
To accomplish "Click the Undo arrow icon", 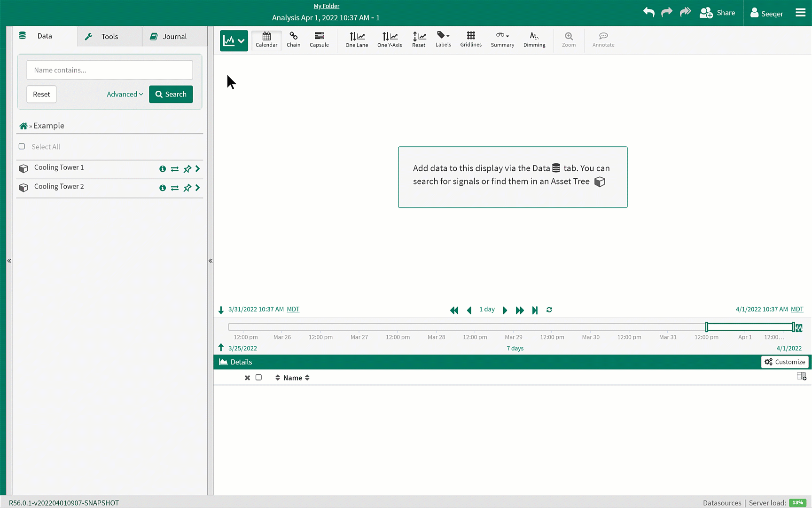I will 649,12.
